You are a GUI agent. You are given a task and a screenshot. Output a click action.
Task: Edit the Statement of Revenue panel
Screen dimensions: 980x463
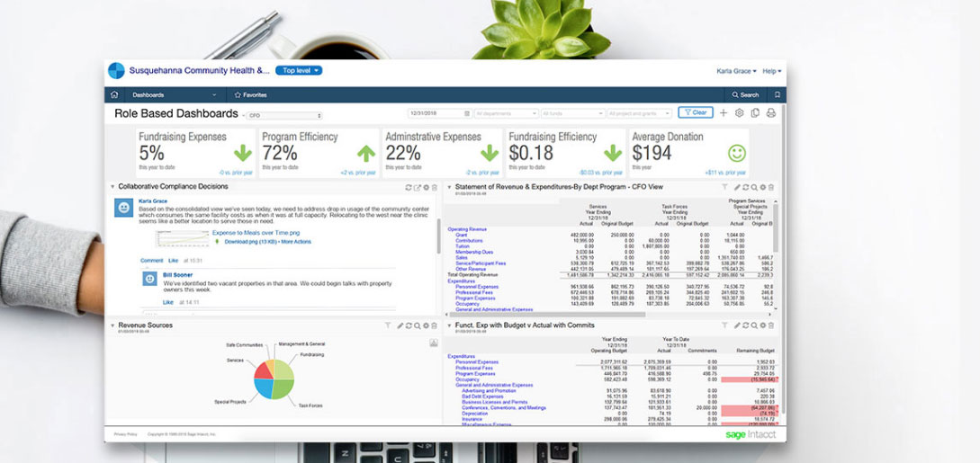point(738,187)
